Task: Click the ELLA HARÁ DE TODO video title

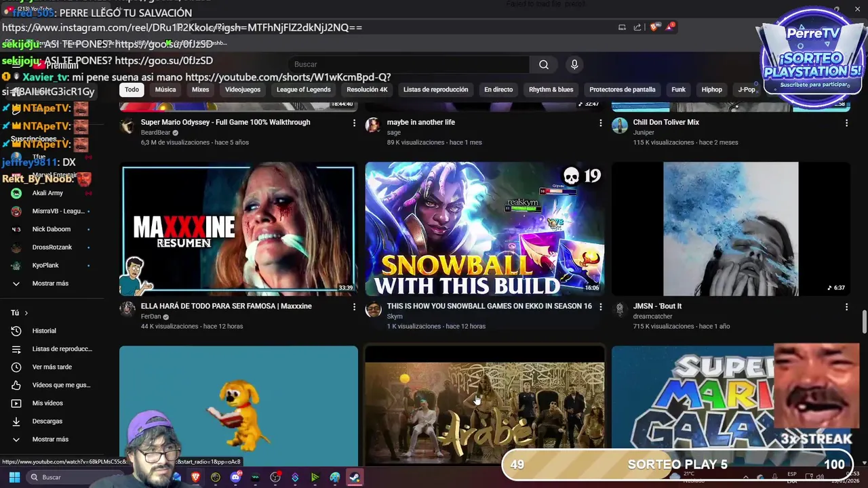Action: coord(226,306)
